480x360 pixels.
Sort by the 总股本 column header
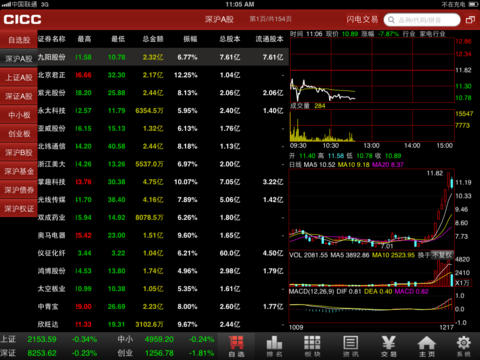(230, 39)
